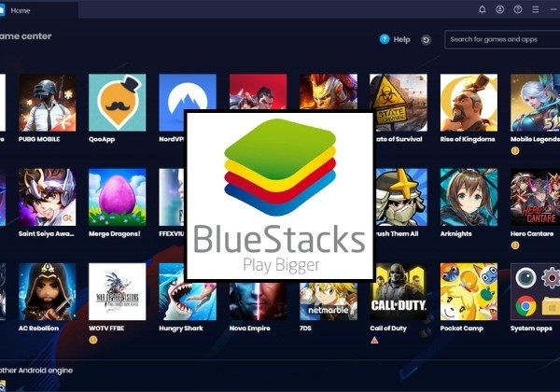Open the hamburger menu icon
The height and width of the screenshot is (392, 560).
[536, 9]
